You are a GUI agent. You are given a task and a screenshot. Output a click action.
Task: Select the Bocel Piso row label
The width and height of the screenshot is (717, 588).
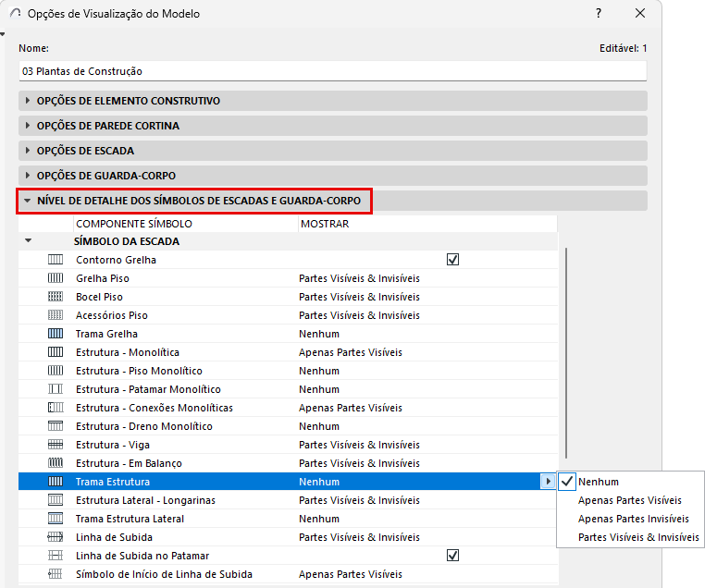(x=99, y=297)
